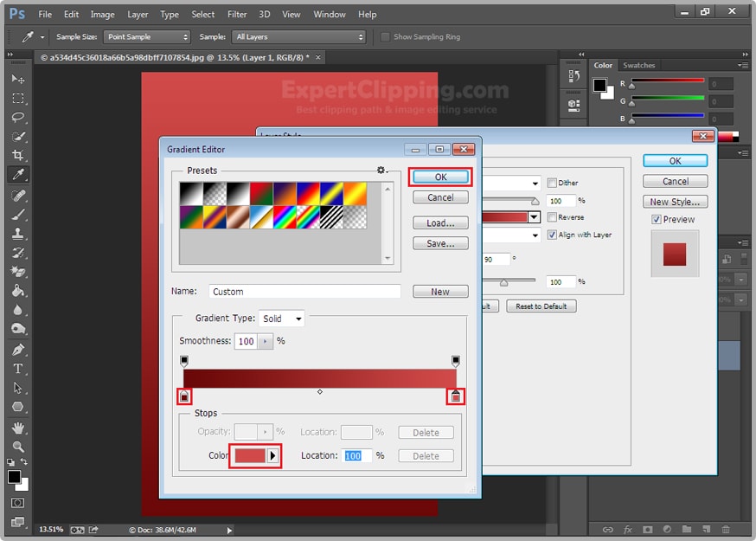Toggle the Reverse checkbox

[553, 217]
